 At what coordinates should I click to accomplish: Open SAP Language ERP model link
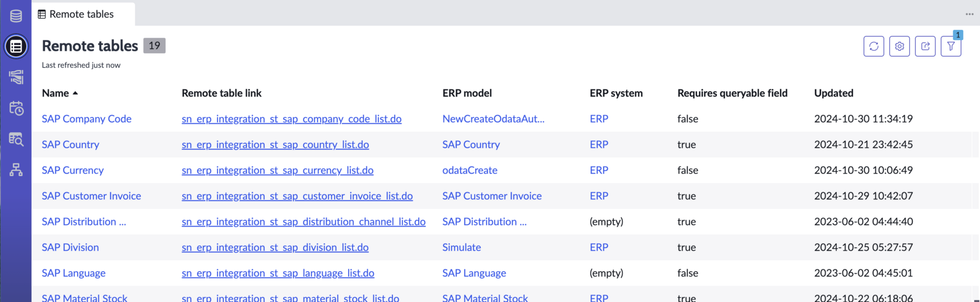(474, 273)
